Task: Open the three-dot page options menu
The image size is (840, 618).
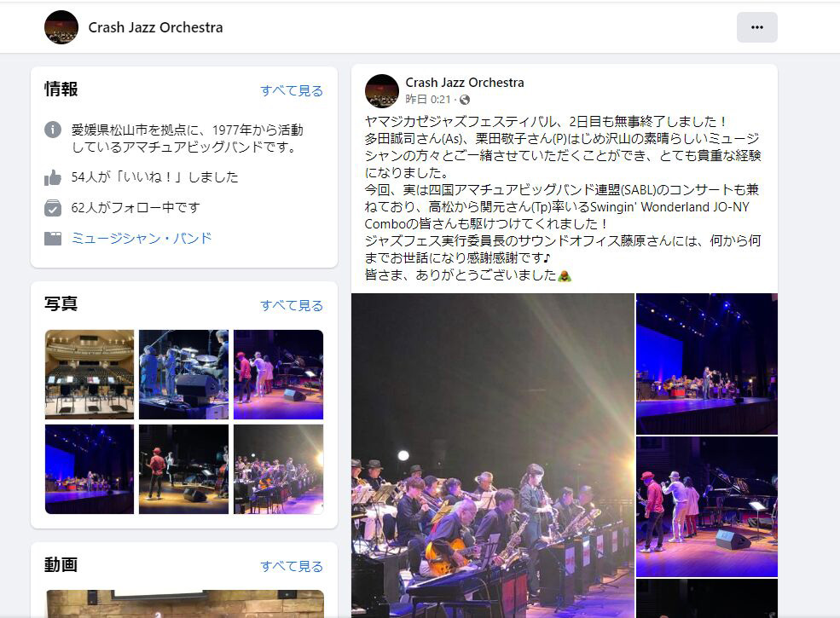Action: pos(756,27)
